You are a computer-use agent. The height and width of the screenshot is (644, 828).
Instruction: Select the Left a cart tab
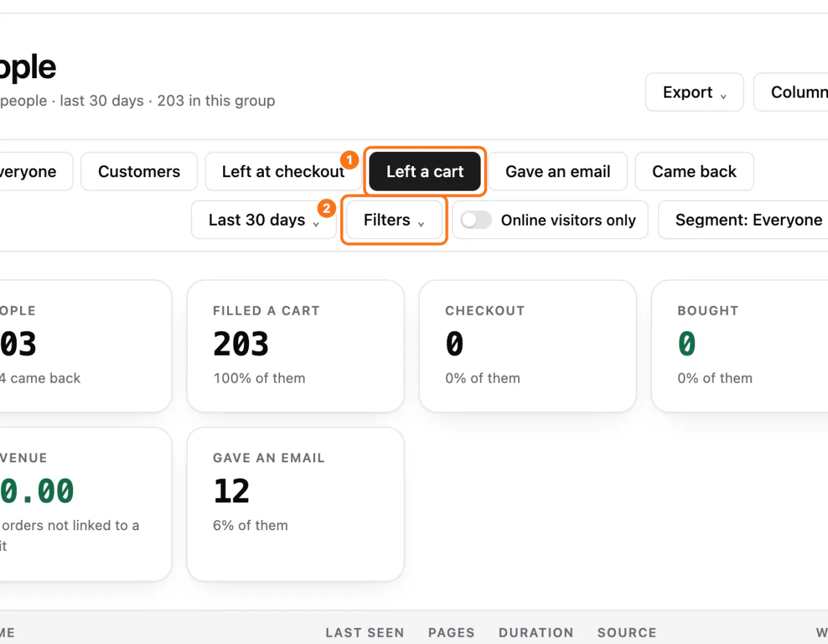pyautogui.click(x=425, y=171)
